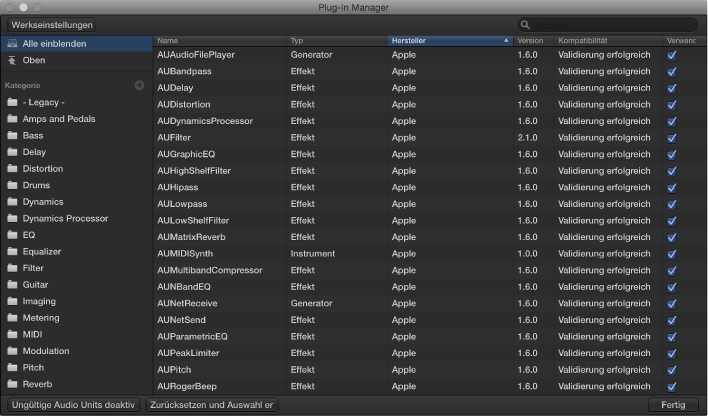
Task: Click the Dynamics Processor folder icon
Action: [12, 218]
